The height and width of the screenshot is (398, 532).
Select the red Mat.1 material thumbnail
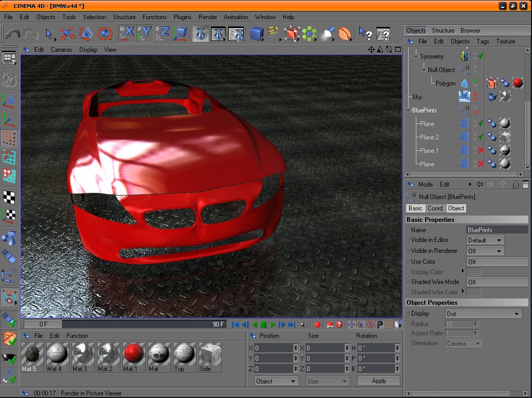coord(134,354)
